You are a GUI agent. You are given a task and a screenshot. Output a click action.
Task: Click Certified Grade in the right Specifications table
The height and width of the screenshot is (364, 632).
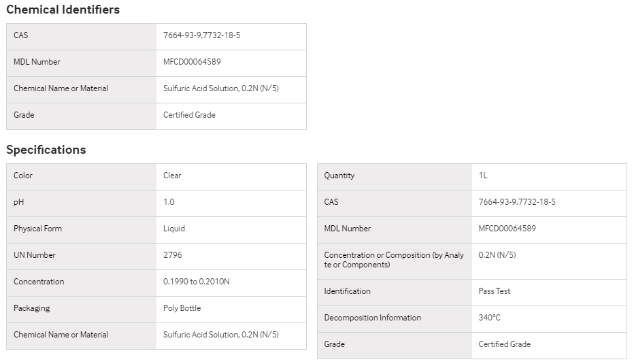click(x=504, y=345)
